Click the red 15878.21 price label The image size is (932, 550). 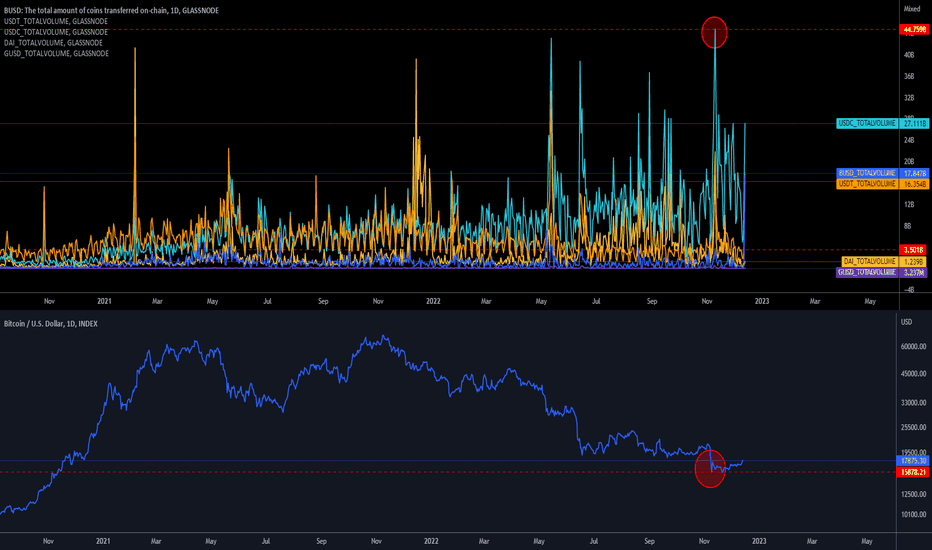click(x=913, y=472)
